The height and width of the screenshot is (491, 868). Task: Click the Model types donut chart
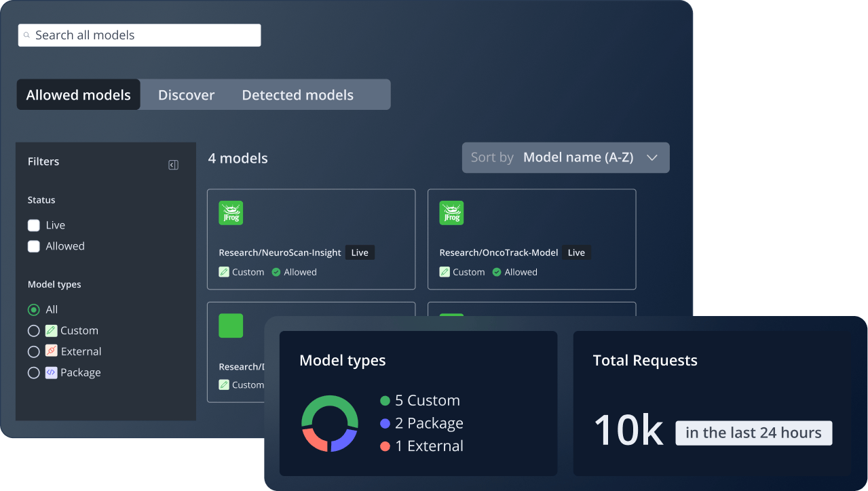(329, 423)
